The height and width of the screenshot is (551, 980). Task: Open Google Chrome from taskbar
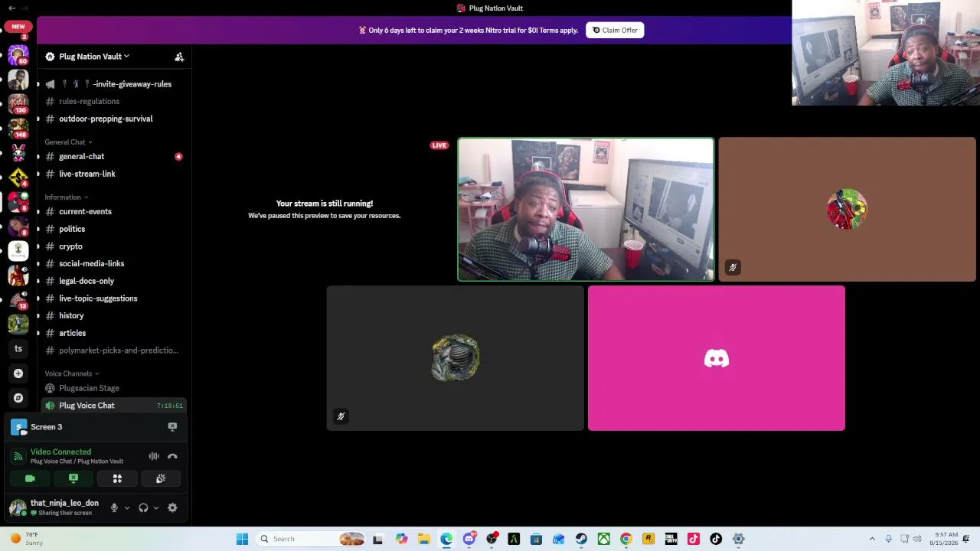coord(626,539)
